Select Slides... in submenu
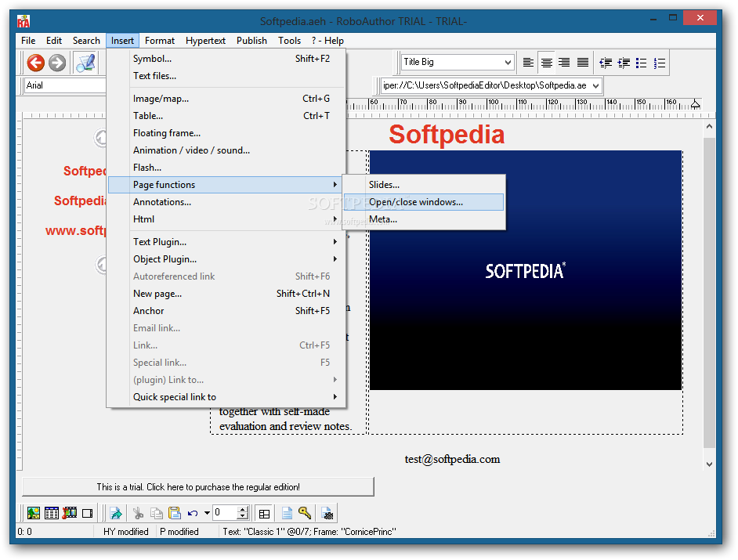738x560 pixels. [x=424, y=185]
